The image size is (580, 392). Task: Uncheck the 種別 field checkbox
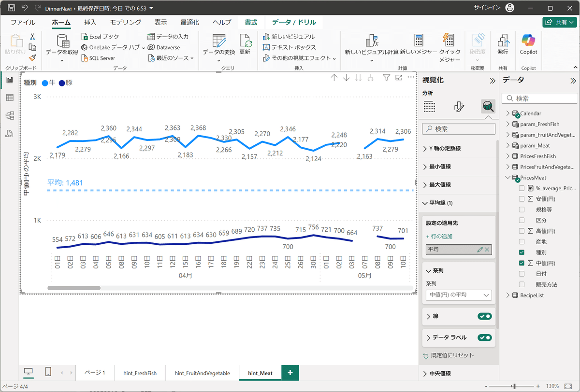pyautogui.click(x=522, y=252)
